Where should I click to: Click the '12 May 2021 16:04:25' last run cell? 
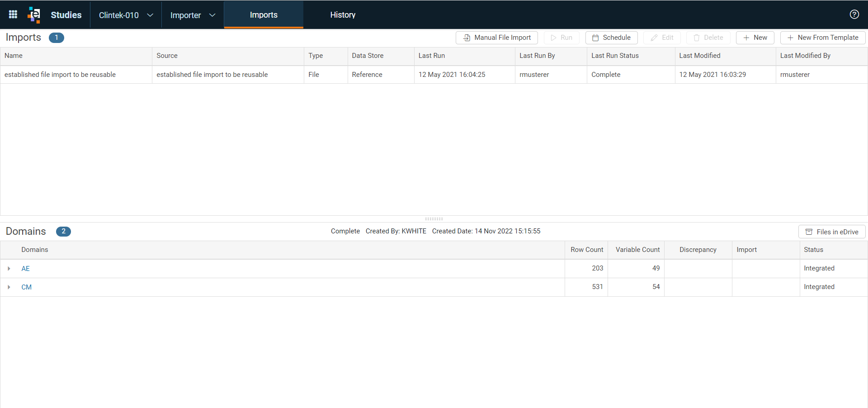pos(464,75)
